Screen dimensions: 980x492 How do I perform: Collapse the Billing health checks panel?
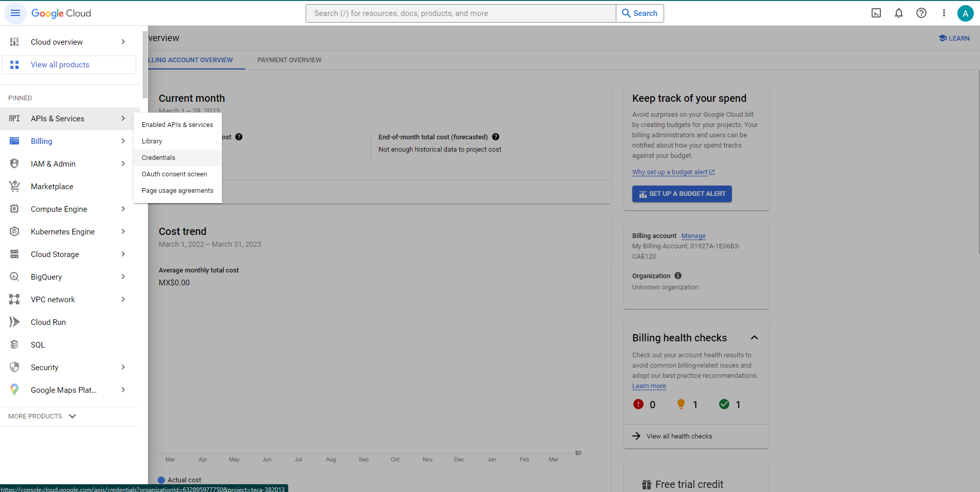click(x=754, y=338)
